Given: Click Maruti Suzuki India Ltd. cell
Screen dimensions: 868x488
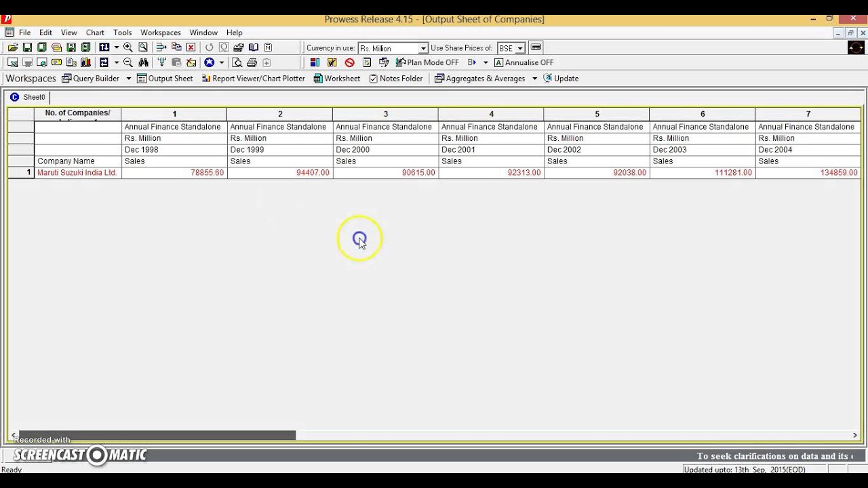Looking at the screenshot, I should (x=77, y=173).
